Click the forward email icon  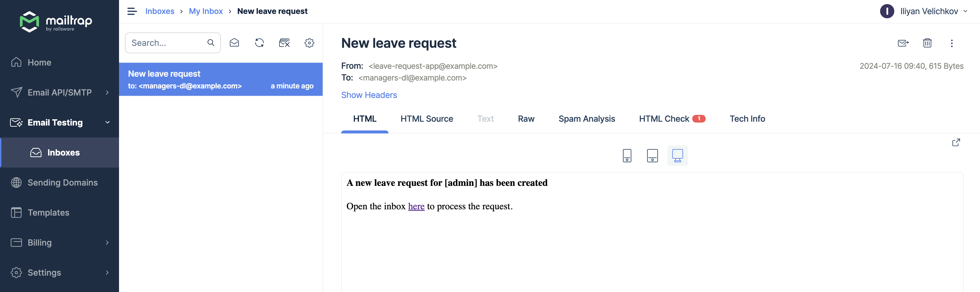[x=903, y=43]
